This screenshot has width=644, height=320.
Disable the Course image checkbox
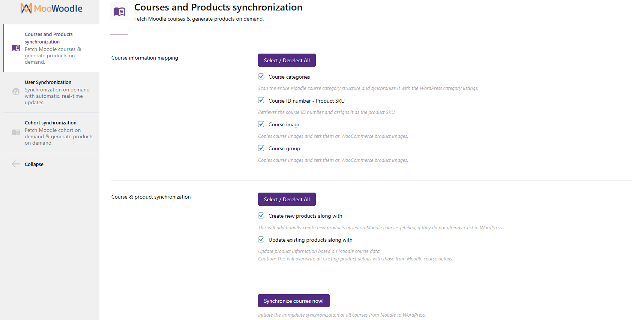click(261, 124)
